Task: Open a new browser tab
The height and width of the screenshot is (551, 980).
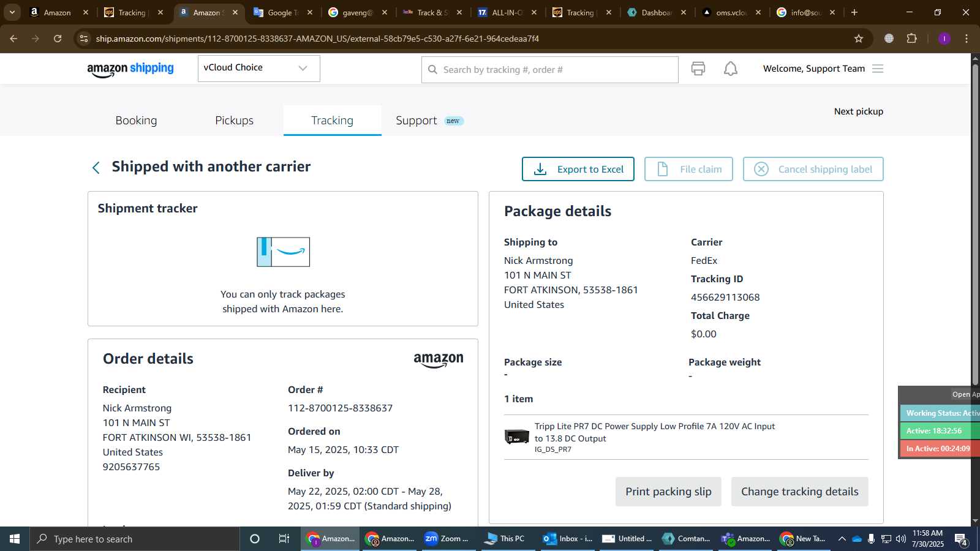Action: point(854,12)
